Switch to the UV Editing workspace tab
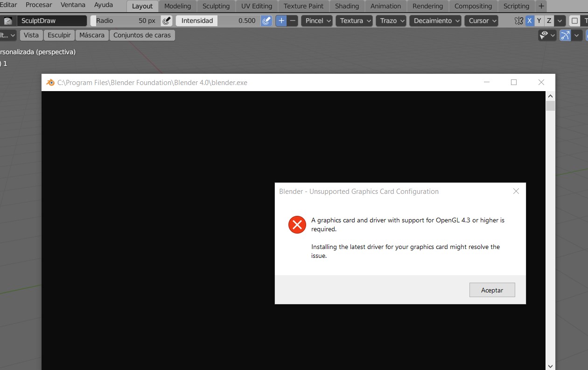 pyautogui.click(x=257, y=6)
